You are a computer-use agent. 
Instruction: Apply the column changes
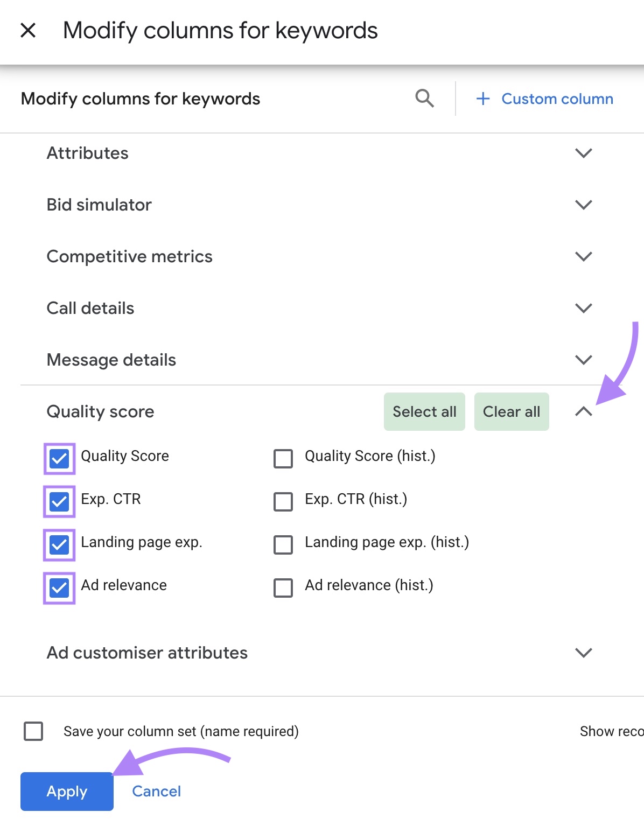click(x=66, y=791)
